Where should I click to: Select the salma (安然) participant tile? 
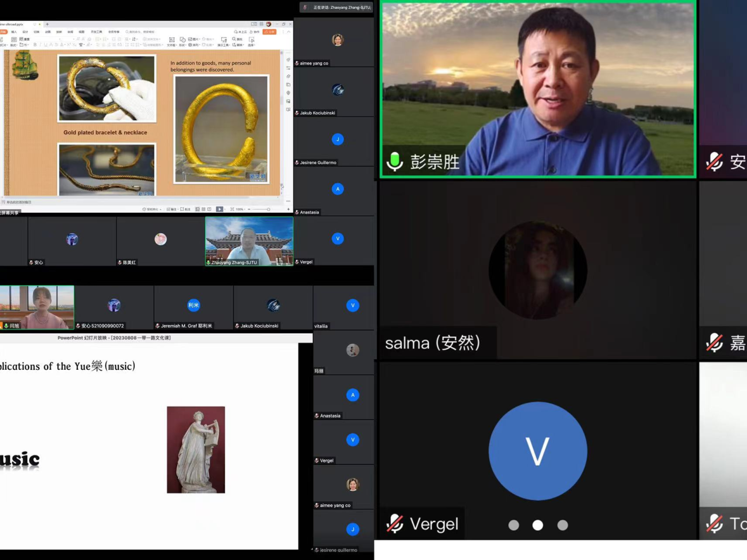pos(538,270)
